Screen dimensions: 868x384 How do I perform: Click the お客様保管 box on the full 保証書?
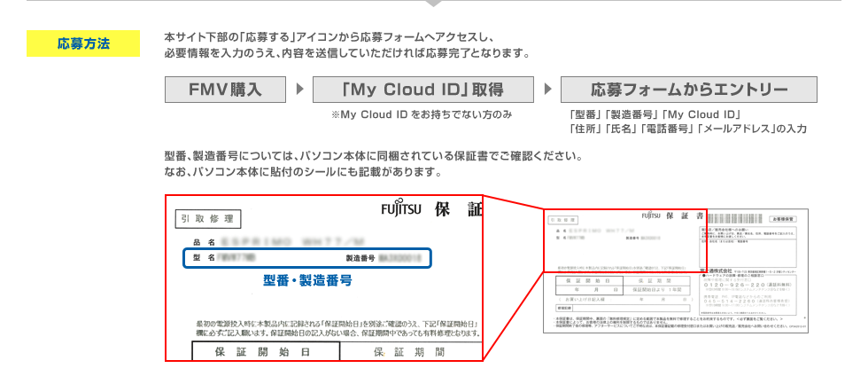[785, 219]
